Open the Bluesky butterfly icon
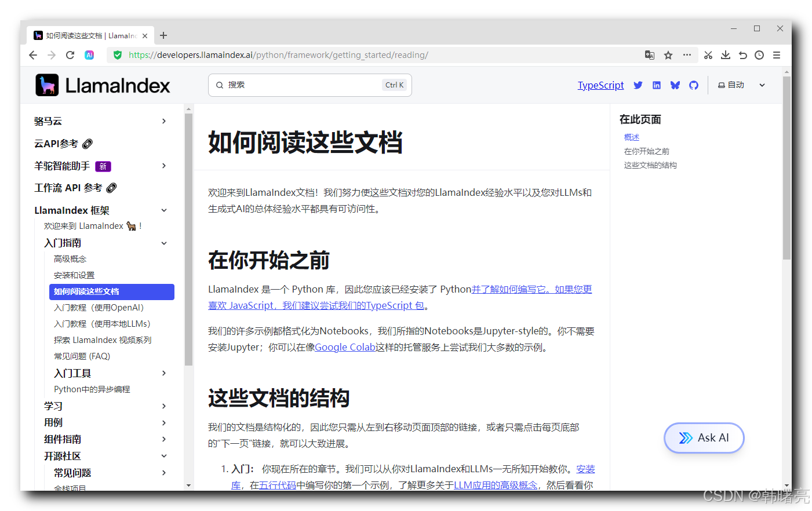This screenshot has width=812, height=511. (x=675, y=85)
